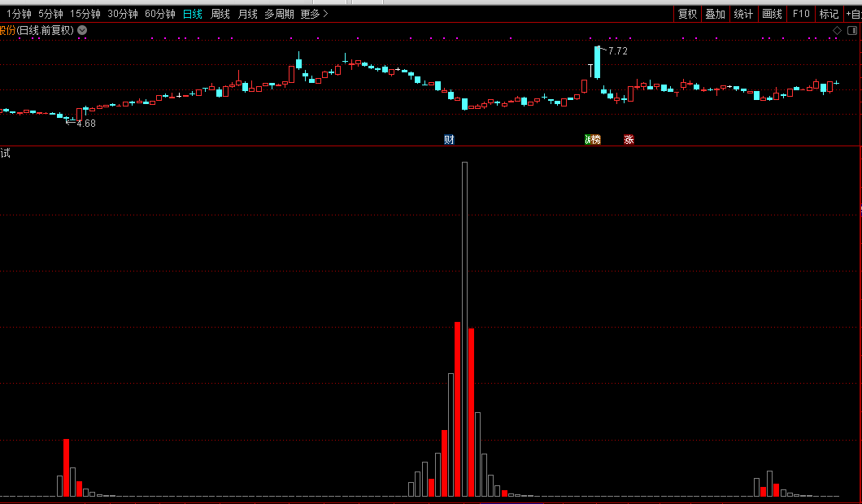Click the diamond icon at chart top-right

(x=837, y=30)
